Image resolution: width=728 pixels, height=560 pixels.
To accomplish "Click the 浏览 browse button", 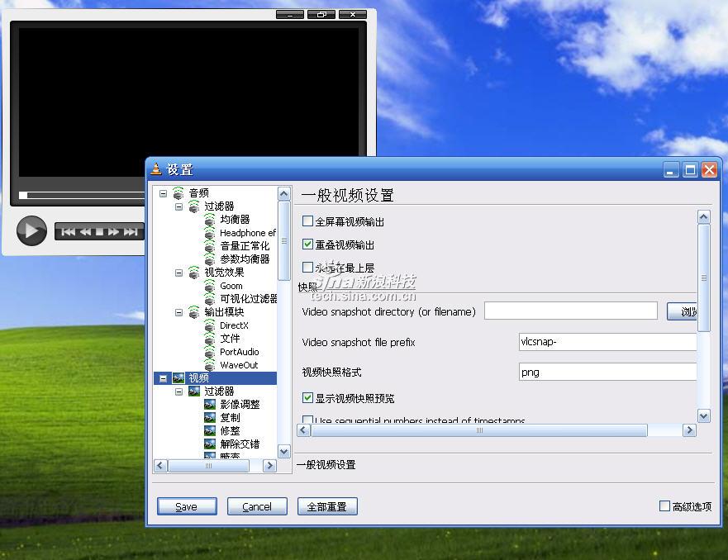I will coord(682,311).
